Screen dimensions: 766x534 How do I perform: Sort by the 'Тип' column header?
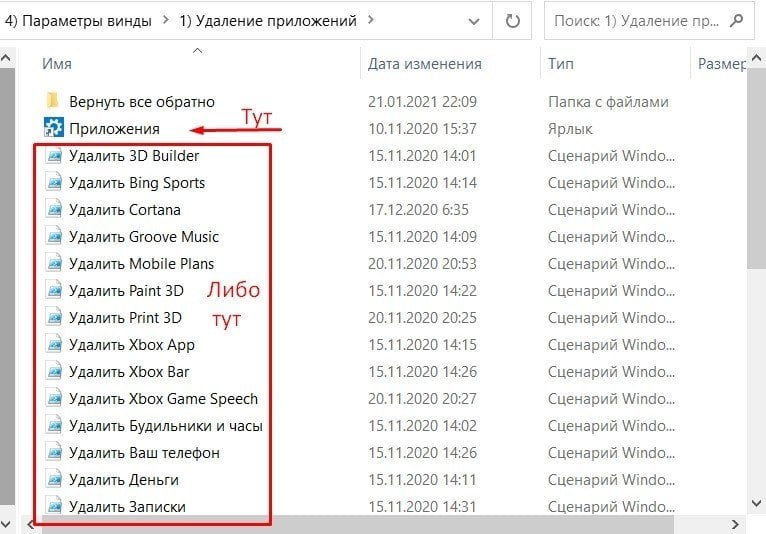click(560, 64)
